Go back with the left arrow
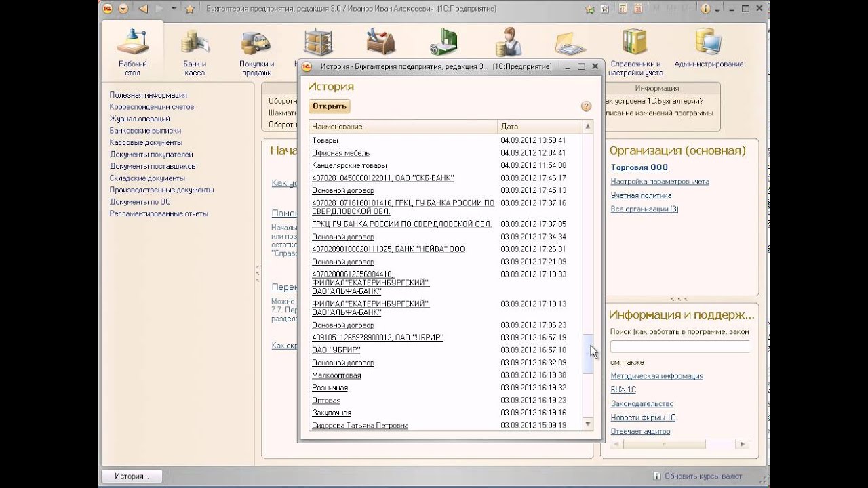868x488 pixels. coord(143,9)
